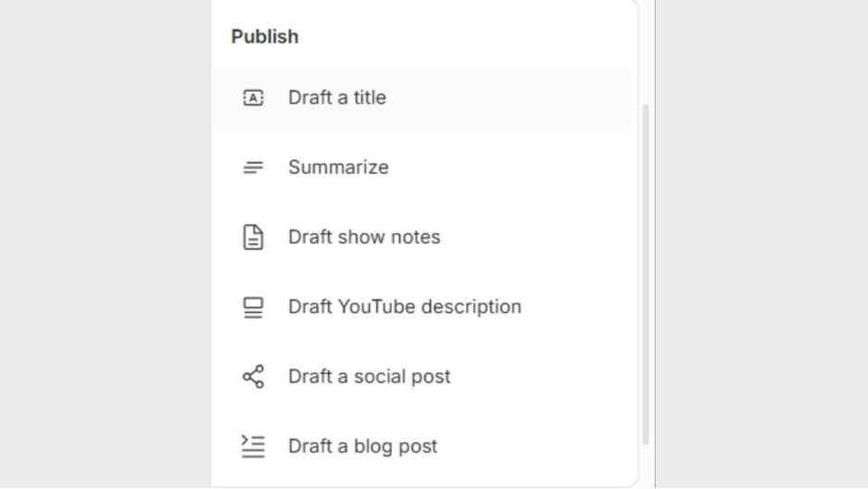Click the scrollbar track below the thumb
This screenshot has height=489, width=868.
(x=646, y=463)
